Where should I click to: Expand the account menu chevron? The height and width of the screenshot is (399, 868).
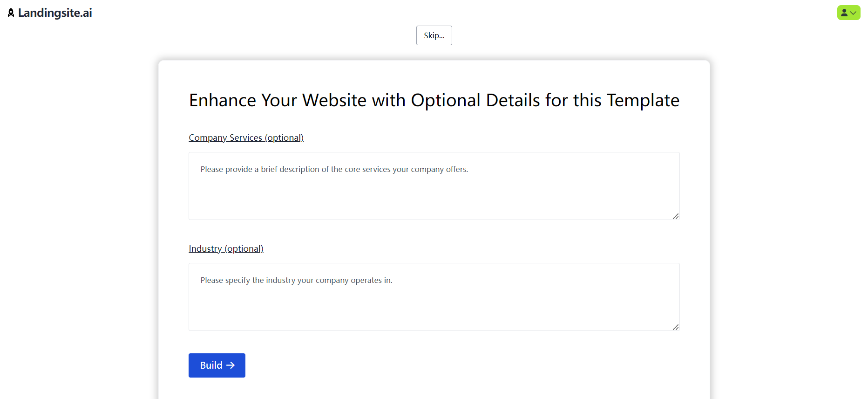click(854, 13)
